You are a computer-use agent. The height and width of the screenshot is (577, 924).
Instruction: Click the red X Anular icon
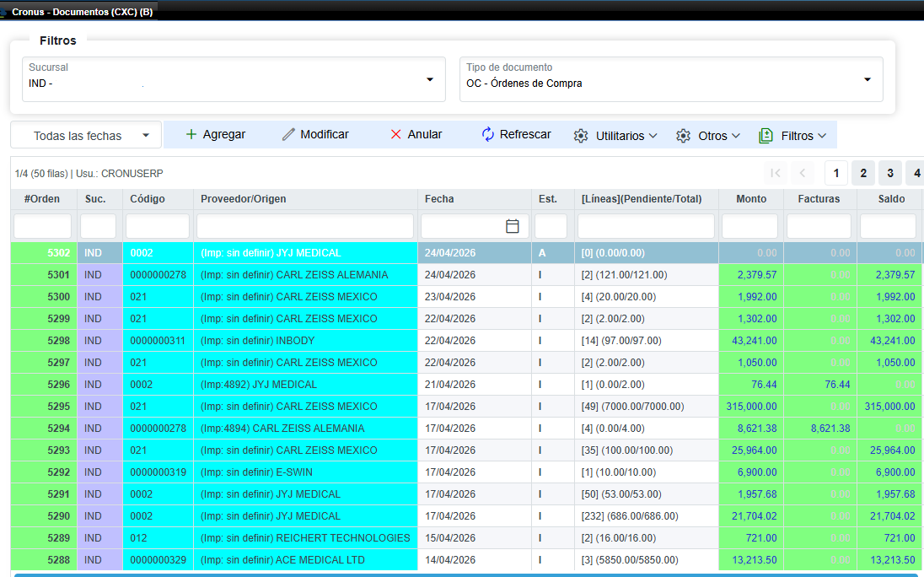pos(396,134)
